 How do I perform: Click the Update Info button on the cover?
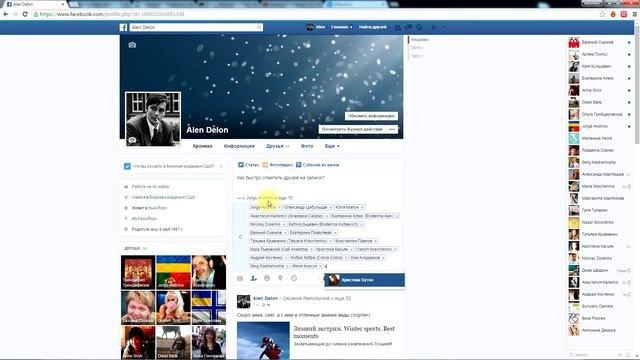(x=371, y=116)
